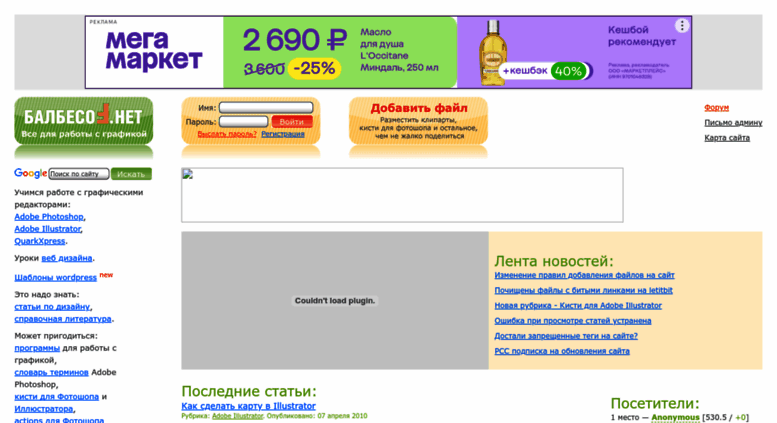Open the Выслать пароль? link
777x423 pixels.
click(x=227, y=134)
